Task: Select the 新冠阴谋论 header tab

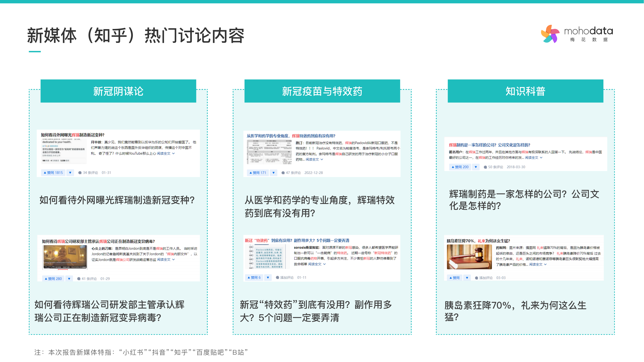Action: (x=118, y=91)
